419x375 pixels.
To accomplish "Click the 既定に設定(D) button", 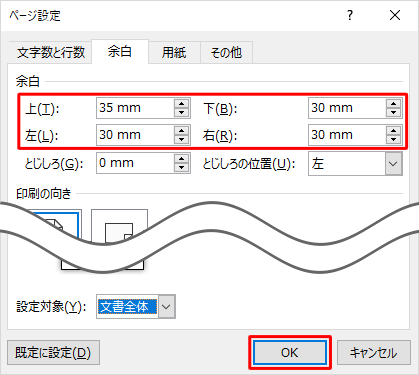I will coord(53,353).
